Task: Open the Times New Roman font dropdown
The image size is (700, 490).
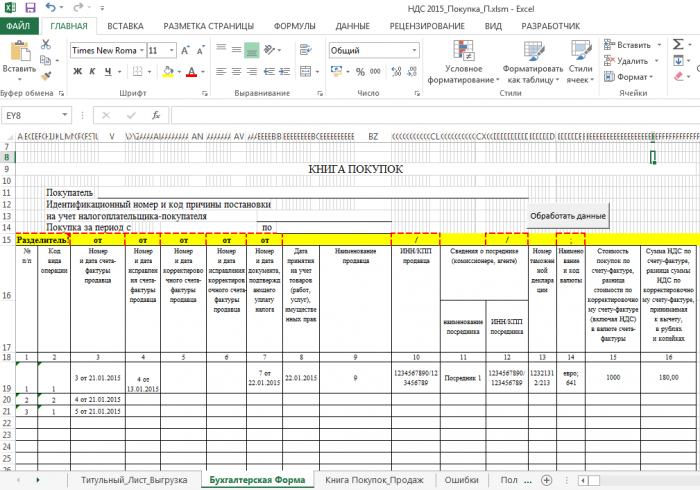Action: 142,50
